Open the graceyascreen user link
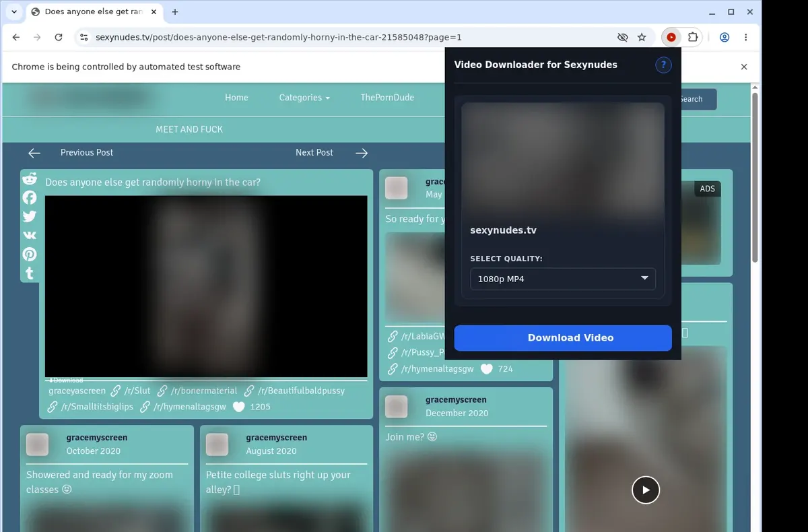 pyautogui.click(x=77, y=391)
